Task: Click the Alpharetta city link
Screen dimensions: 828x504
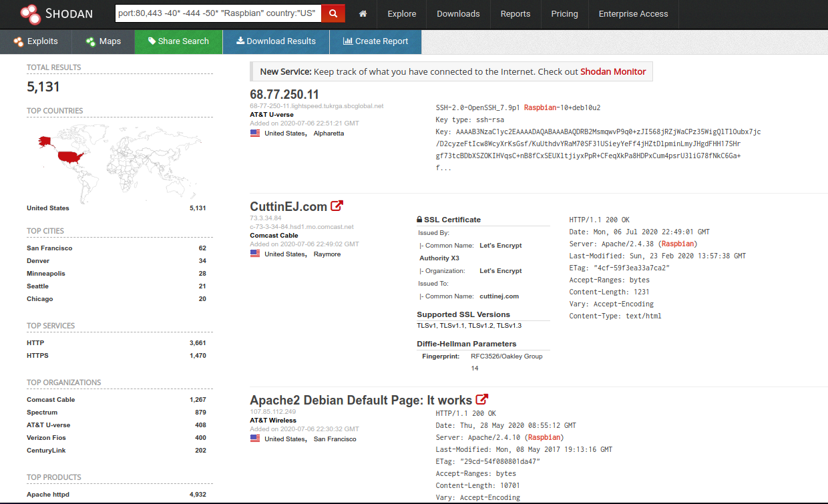Action: [329, 134]
